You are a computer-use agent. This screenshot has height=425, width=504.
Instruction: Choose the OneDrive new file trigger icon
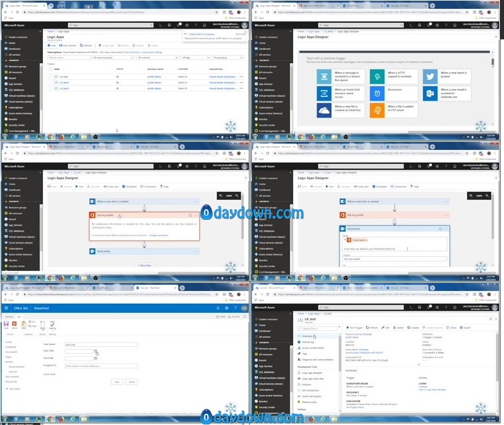pyautogui.click(x=324, y=111)
